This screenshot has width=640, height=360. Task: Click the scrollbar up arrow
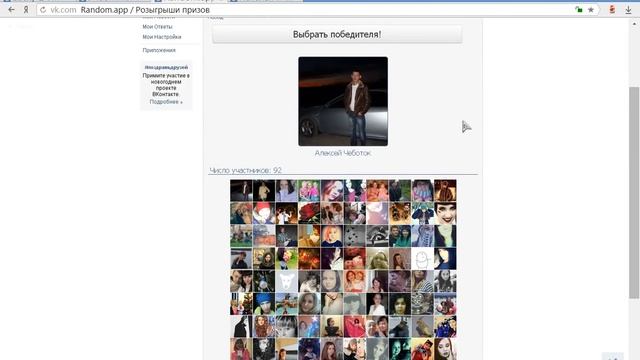click(634, 24)
